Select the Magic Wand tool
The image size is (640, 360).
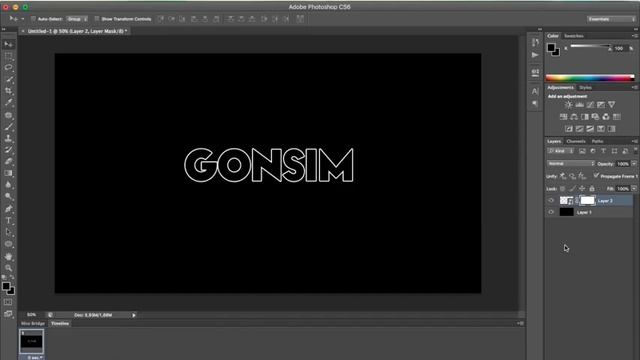coord(8,79)
